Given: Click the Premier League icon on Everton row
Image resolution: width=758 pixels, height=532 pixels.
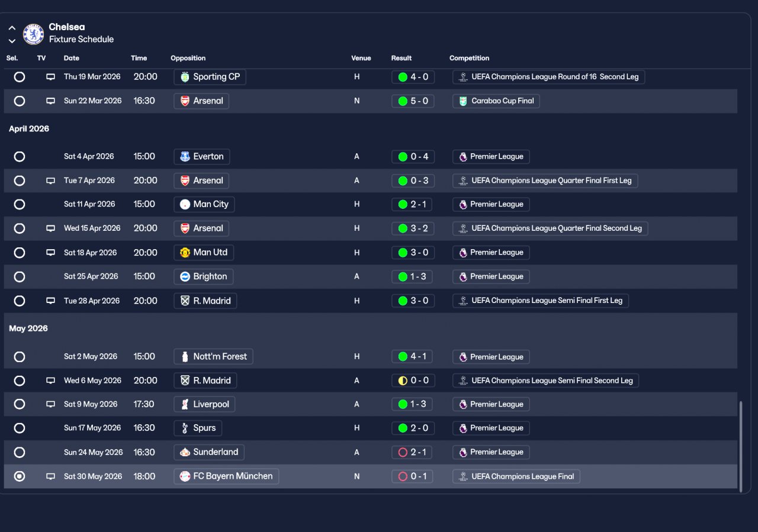Looking at the screenshot, I should (x=463, y=157).
